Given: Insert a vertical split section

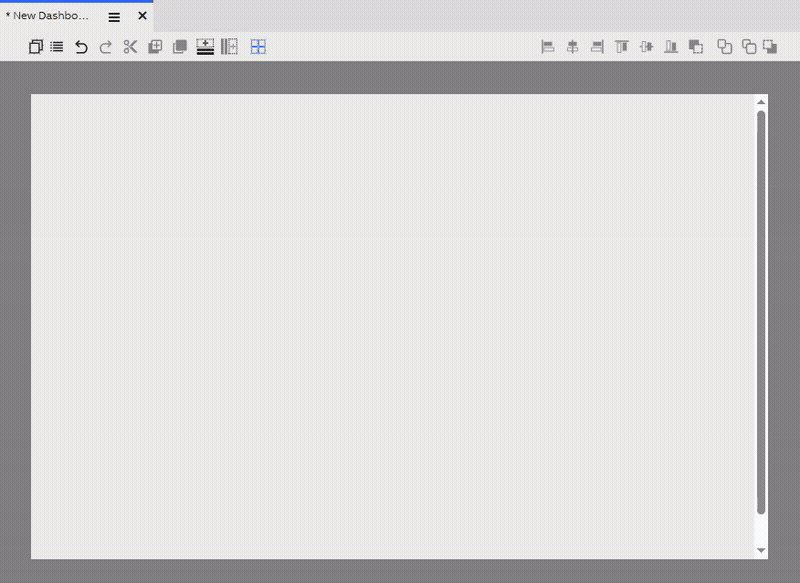Looking at the screenshot, I should click(229, 46).
